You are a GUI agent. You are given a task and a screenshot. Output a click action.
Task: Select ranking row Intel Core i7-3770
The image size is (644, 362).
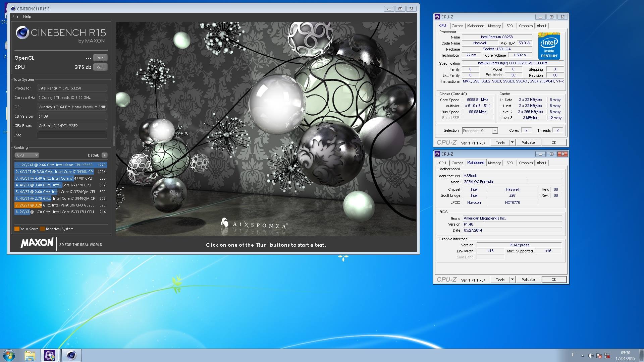tap(61, 185)
